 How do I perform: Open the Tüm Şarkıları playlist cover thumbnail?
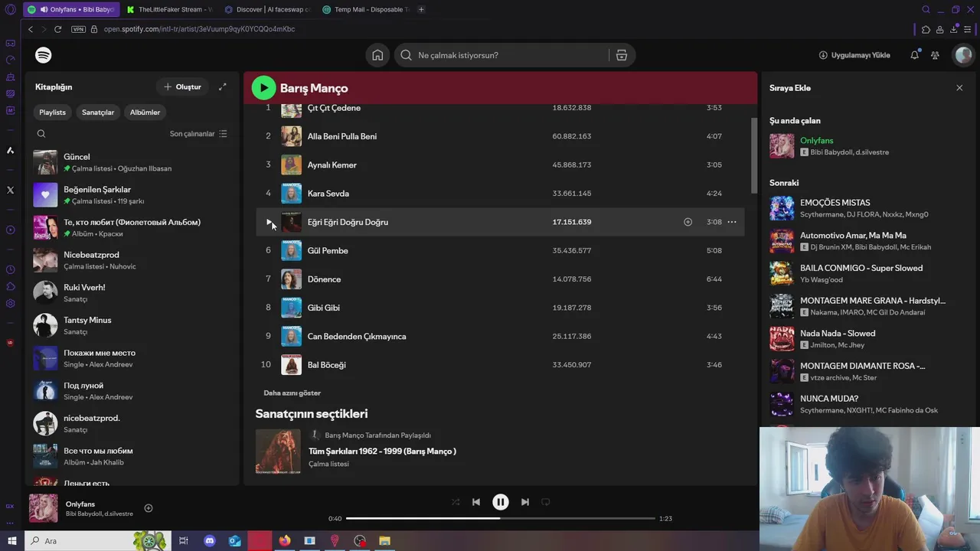(x=279, y=452)
